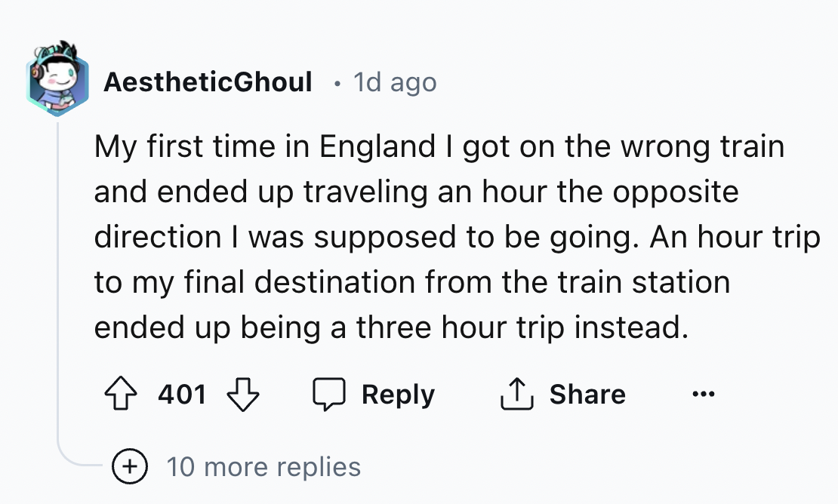
Task: Click the 401 vote count
Action: click(182, 395)
